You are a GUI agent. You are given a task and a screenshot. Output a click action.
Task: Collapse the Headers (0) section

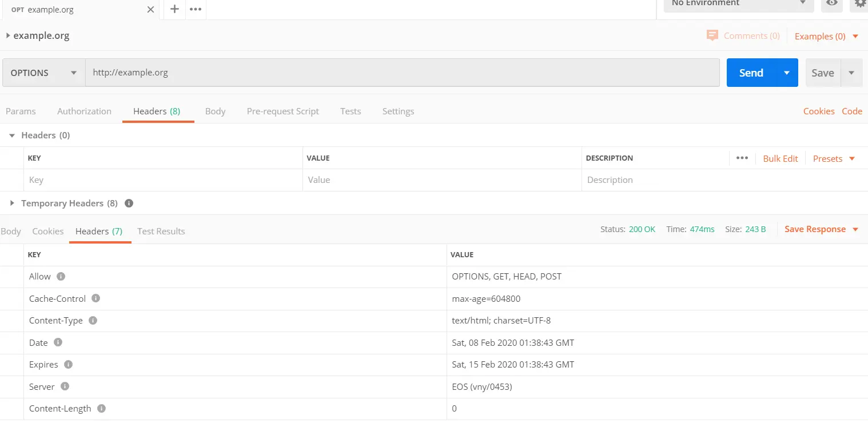point(12,135)
